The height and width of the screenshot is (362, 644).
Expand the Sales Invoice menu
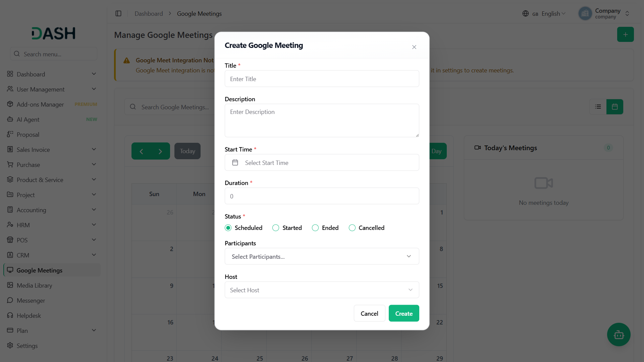(x=52, y=149)
